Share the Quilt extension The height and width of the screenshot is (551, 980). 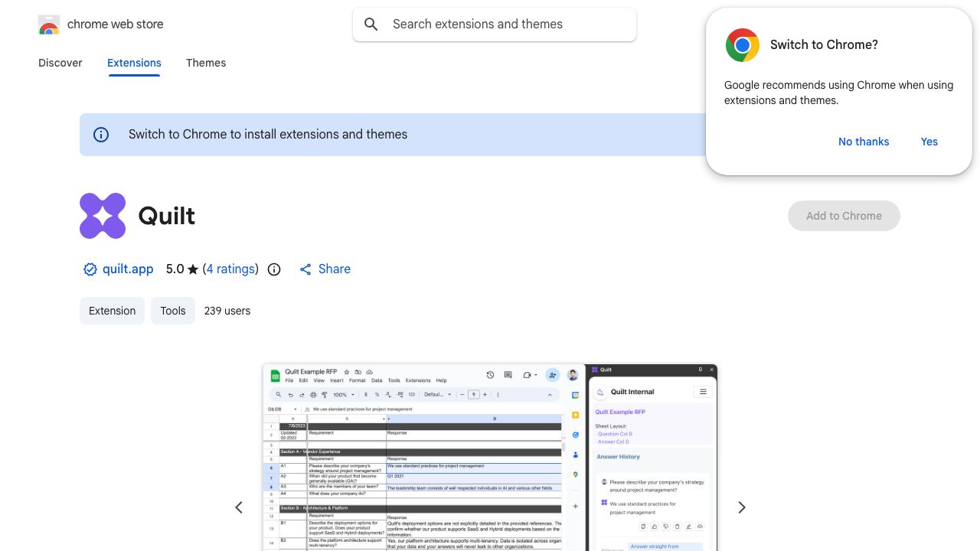tap(325, 269)
